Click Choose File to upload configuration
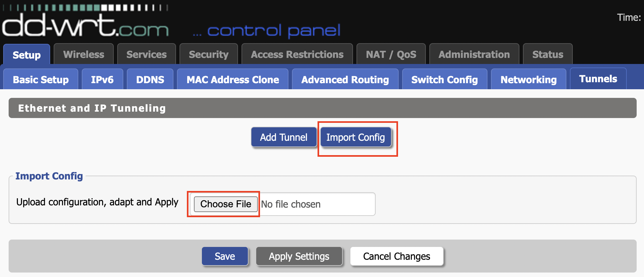The width and height of the screenshot is (644, 277). [x=226, y=204]
